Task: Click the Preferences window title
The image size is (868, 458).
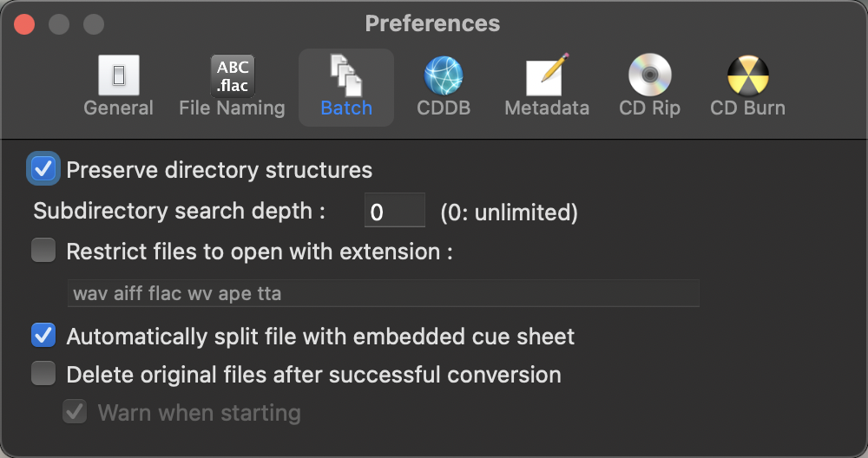Action: coord(432,23)
